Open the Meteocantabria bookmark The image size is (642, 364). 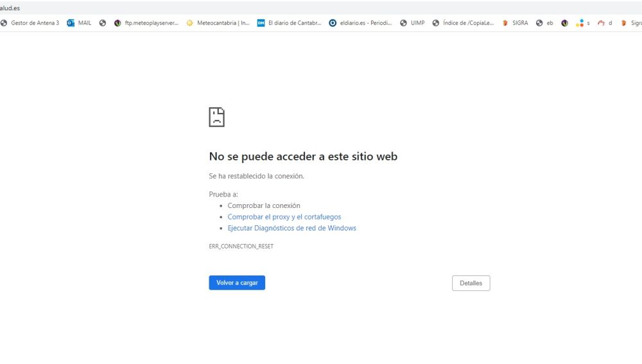(x=218, y=23)
